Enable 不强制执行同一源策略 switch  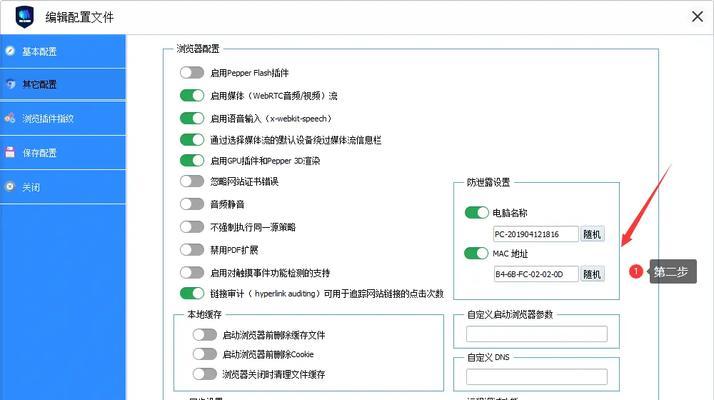[x=192, y=226]
